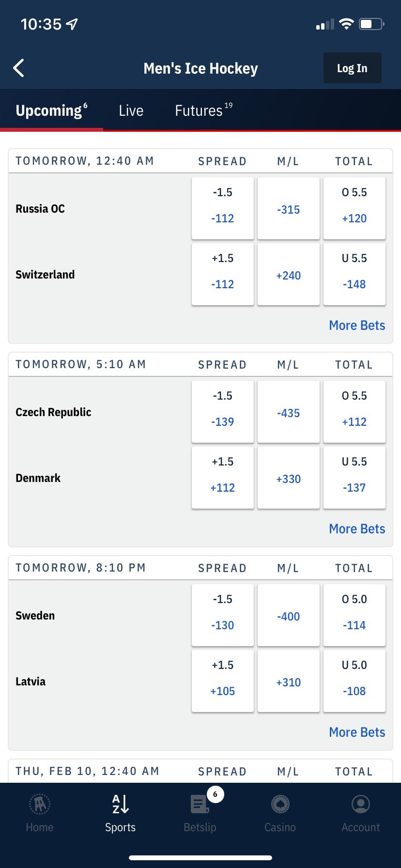Tap the battery status icon

coord(371,24)
